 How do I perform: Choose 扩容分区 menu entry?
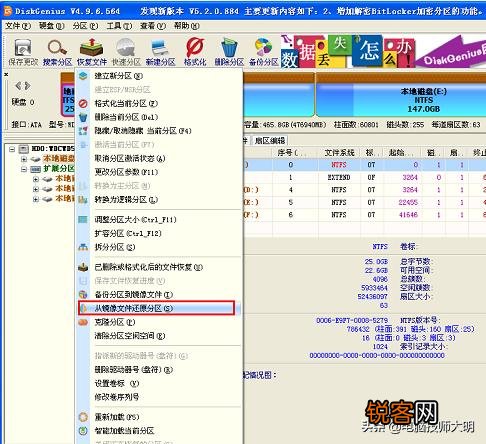pos(159,233)
